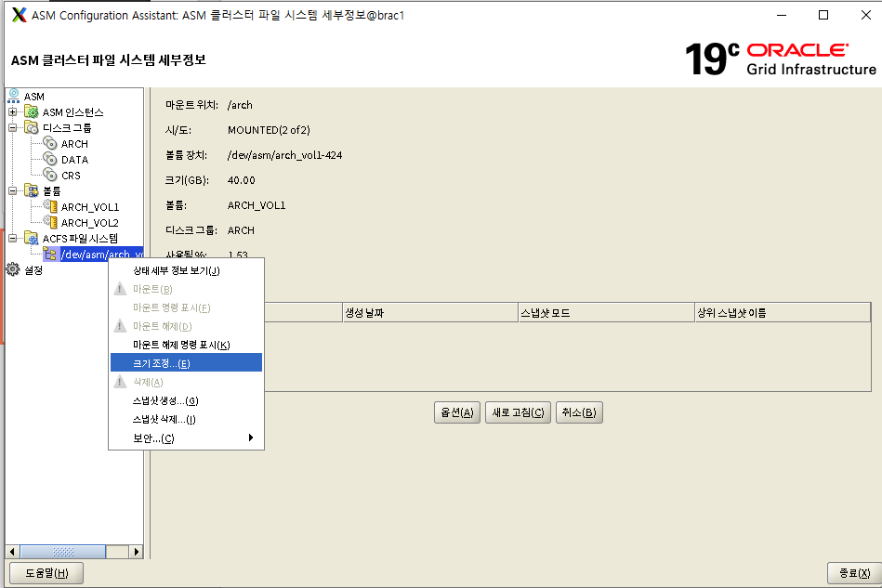This screenshot has height=588, width=882.
Task: Collapse the ACFS 파일 시스템 tree node
Action: tap(12, 239)
